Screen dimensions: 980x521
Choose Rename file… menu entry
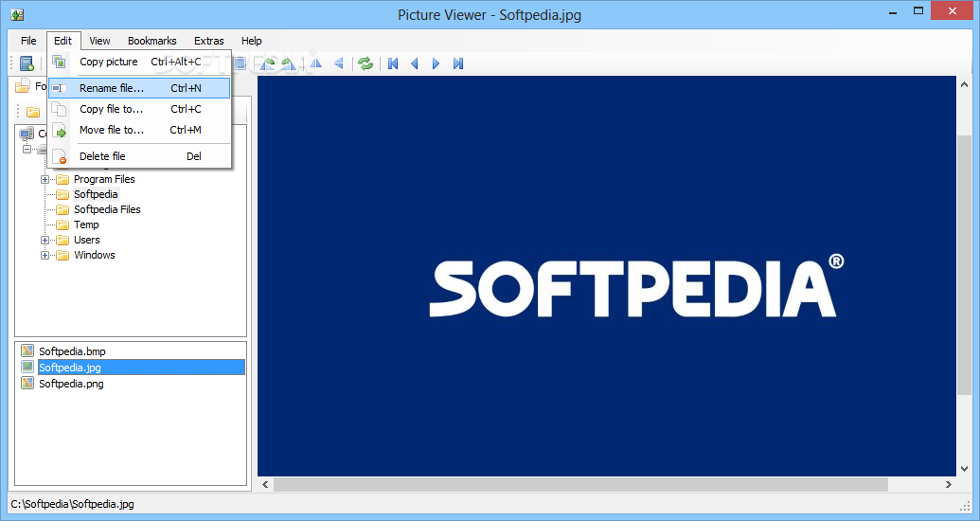pyautogui.click(x=139, y=88)
